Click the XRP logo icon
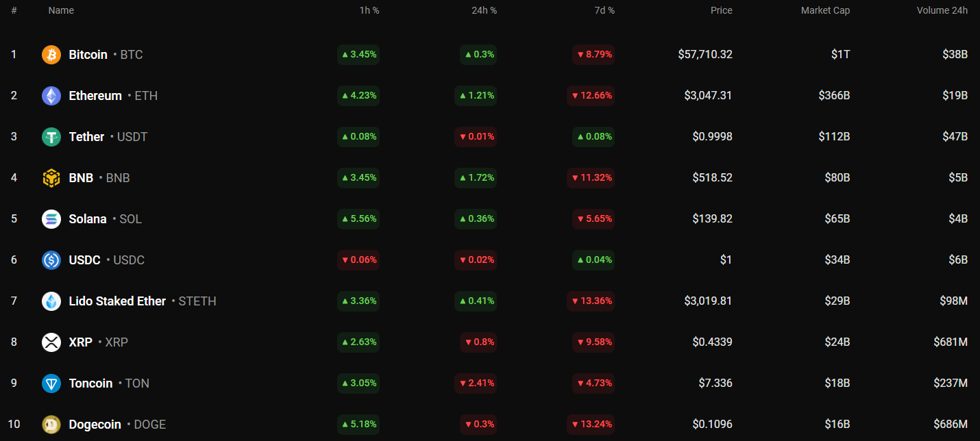The height and width of the screenshot is (441, 980). pyautogui.click(x=51, y=342)
